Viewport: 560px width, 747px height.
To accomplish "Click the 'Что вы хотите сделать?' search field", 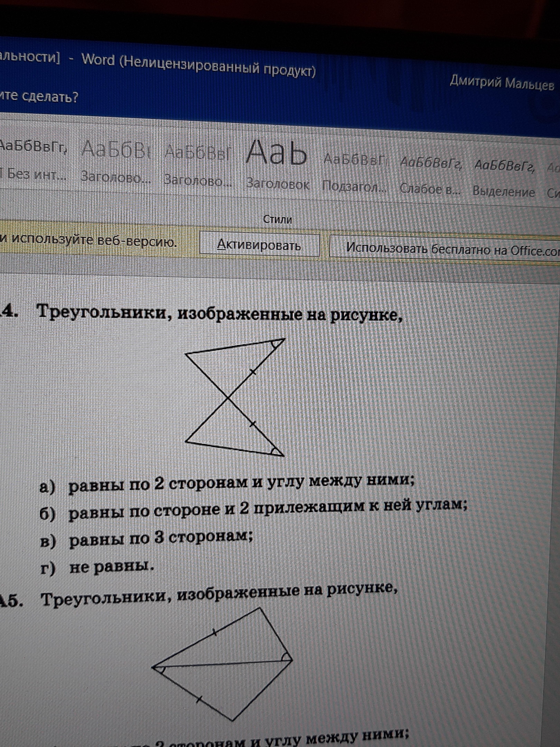I will pos(39,97).
